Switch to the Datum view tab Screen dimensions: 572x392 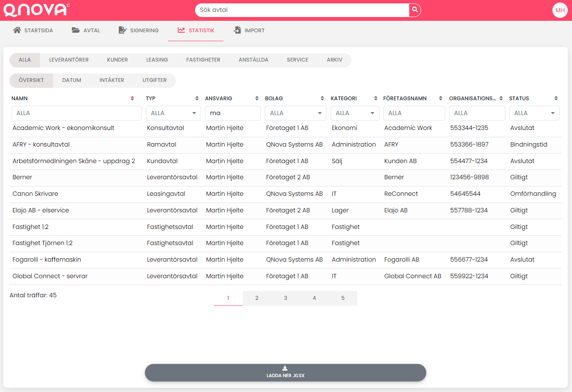click(x=72, y=80)
